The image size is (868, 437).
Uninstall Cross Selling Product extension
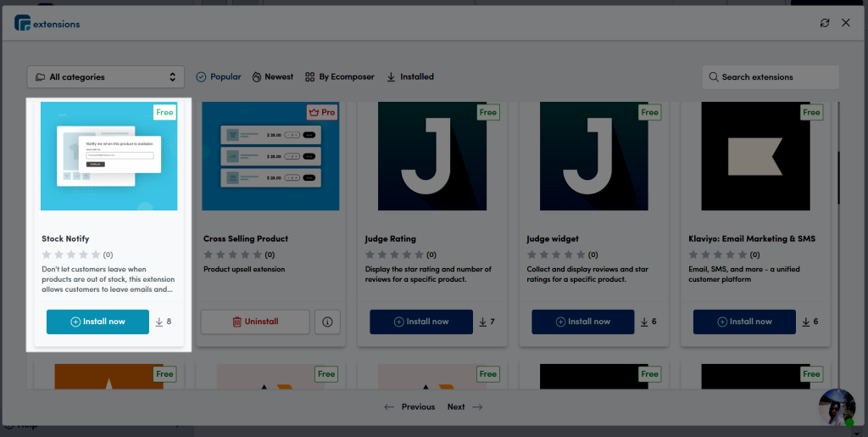coord(255,322)
